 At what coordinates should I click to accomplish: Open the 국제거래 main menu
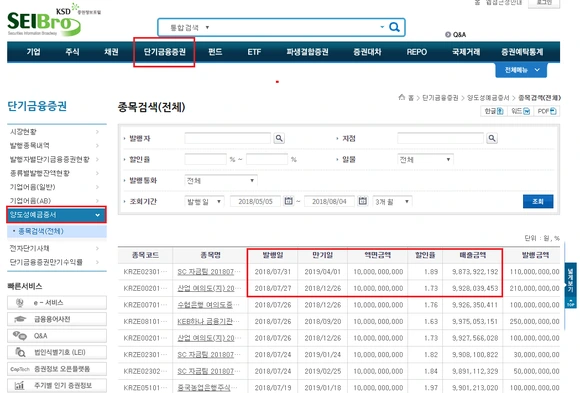coord(466,52)
